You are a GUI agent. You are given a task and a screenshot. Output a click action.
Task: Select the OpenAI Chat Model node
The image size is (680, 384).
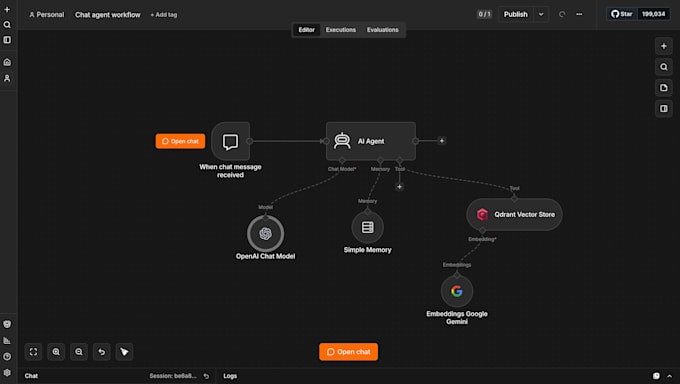(265, 233)
